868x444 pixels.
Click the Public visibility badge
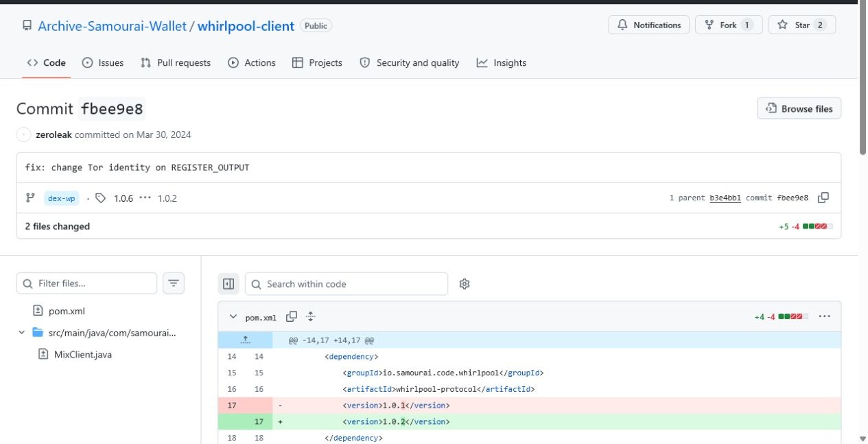point(316,25)
